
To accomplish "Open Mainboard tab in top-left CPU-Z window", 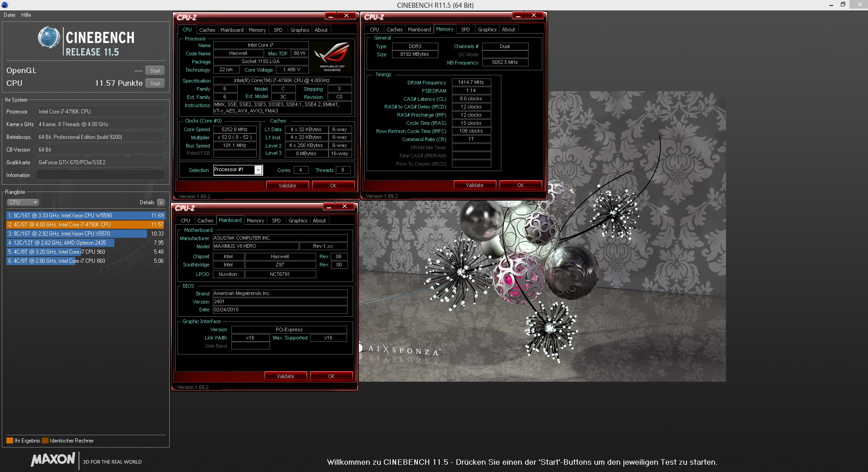I will click(x=232, y=30).
